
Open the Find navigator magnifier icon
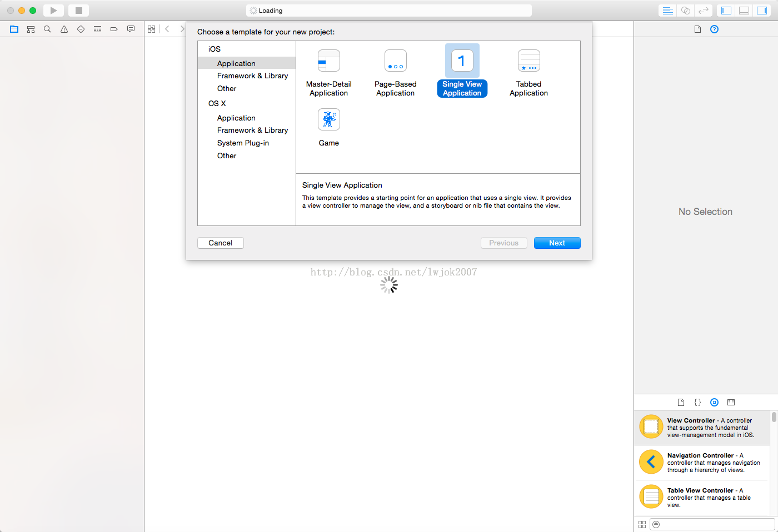(x=48, y=29)
